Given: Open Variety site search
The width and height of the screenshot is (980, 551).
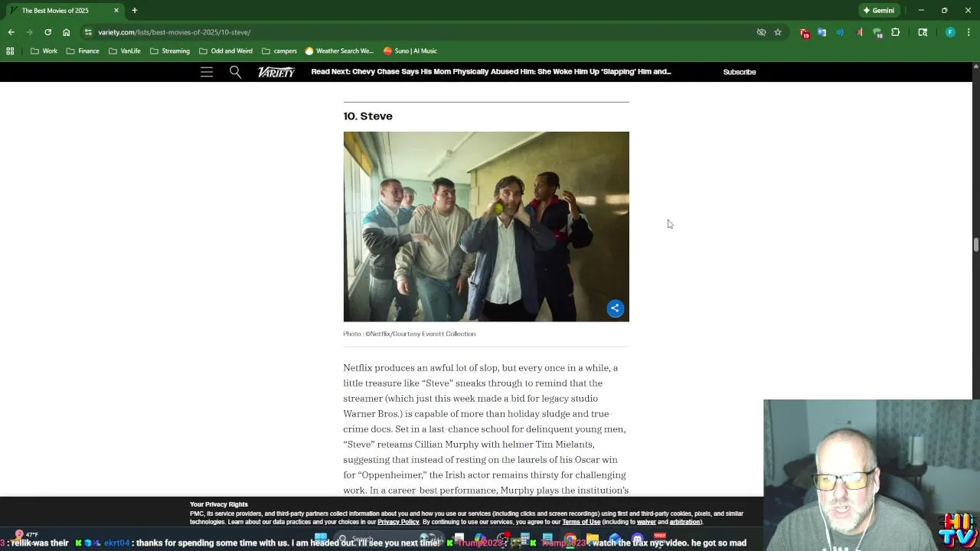Looking at the screenshot, I should 235,72.
